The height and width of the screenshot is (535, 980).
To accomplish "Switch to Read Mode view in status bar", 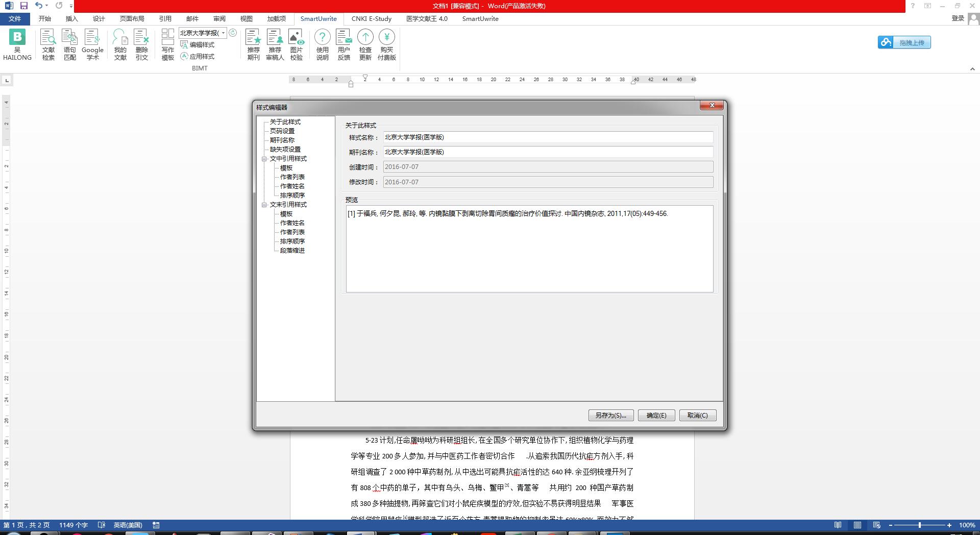I will click(838, 525).
